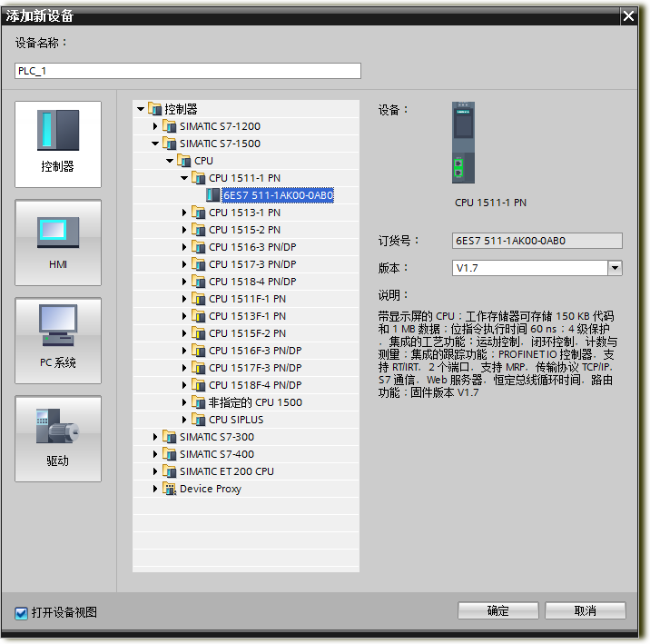
Task: Select tree item 6ES7 511-1AK00-0AB0
Action: (x=278, y=195)
